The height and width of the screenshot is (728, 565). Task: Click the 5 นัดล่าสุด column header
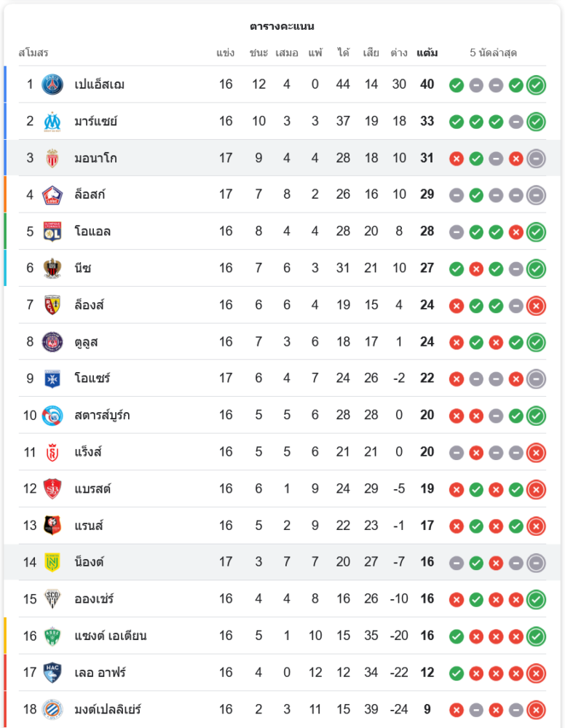pos(494,53)
